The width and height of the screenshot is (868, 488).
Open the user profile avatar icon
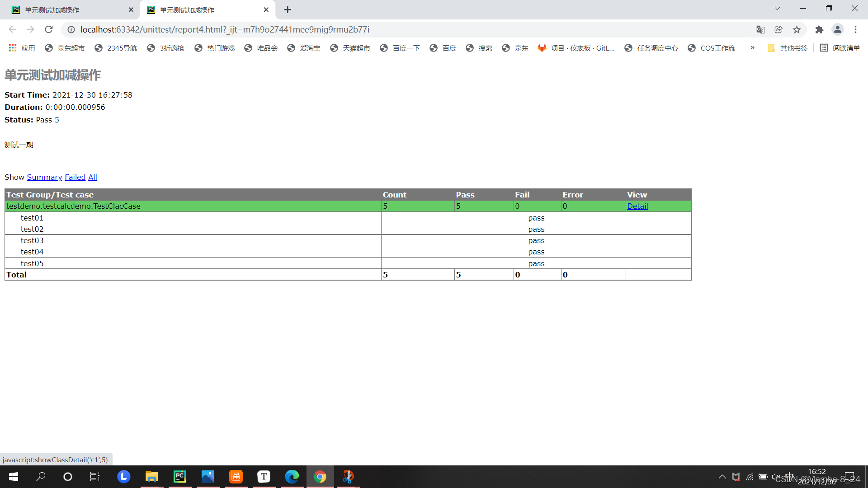click(x=837, y=29)
